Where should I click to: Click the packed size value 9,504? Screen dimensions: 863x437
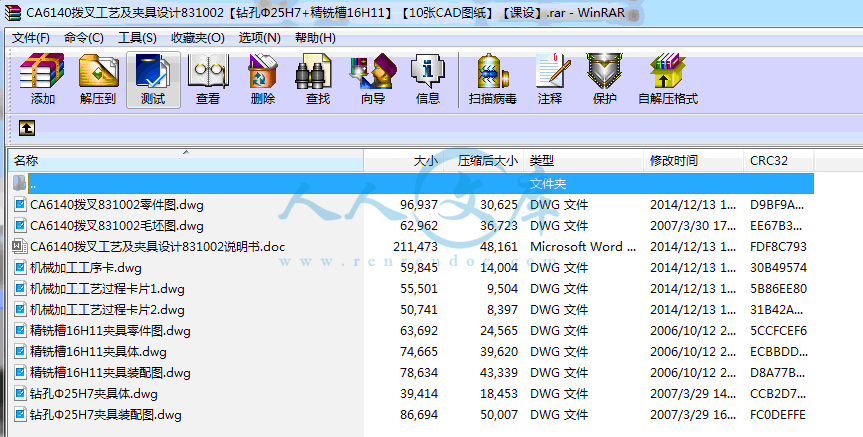502,288
